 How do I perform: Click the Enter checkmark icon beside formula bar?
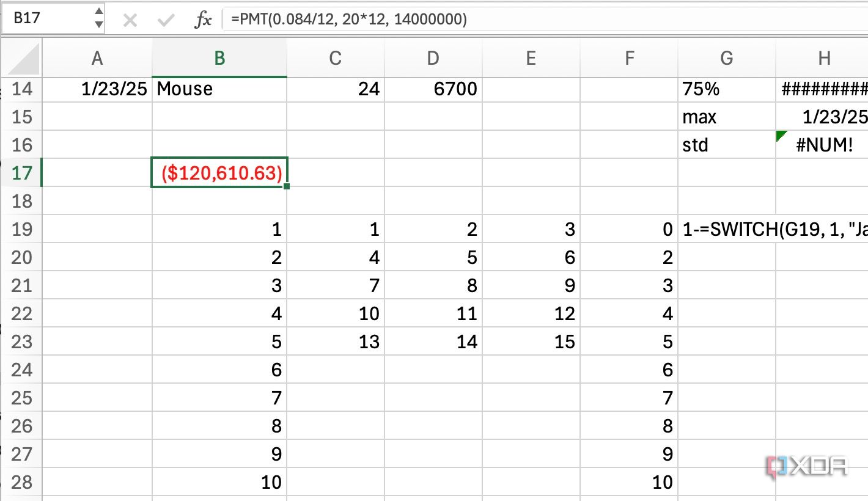pos(164,20)
